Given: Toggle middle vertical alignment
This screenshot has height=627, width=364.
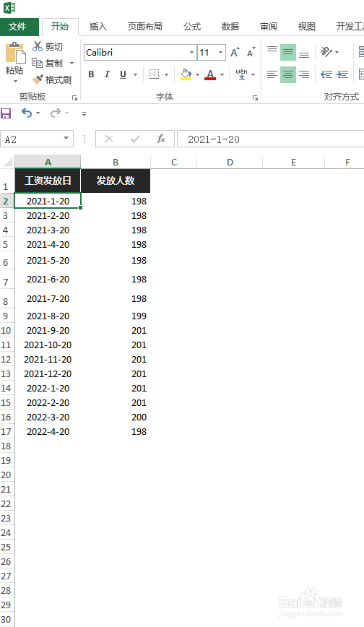Looking at the screenshot, I should pyautogui.click(x=288, y=52).
